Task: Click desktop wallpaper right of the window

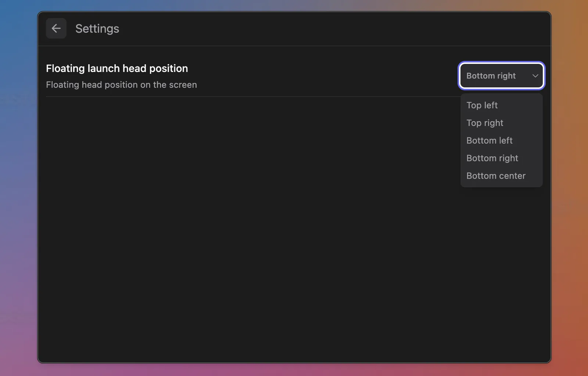Action: (570, 184)
